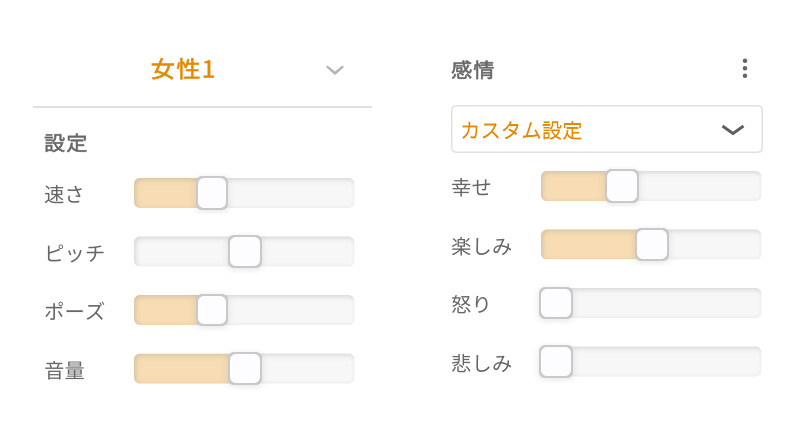Click the 女性1 voice name
This screenshot has height=443, width=811.
pyautogui.click(x=183, y=70)
